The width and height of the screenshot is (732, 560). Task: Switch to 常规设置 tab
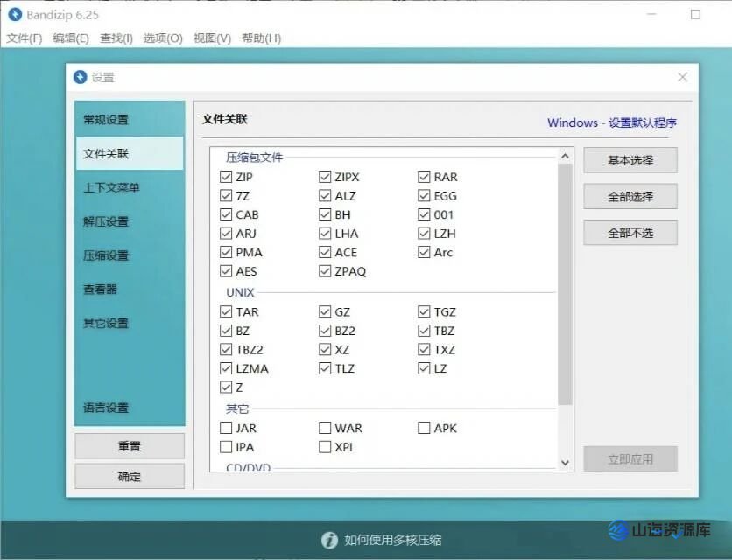coord(106,120)
